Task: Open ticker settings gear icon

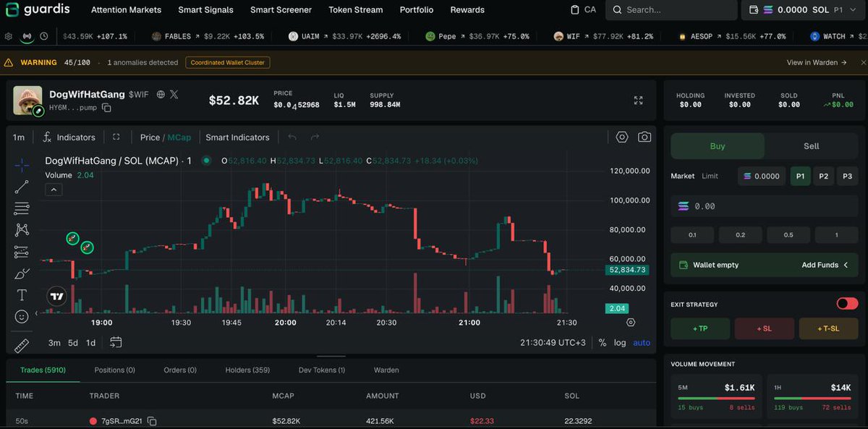Action: coord(9,36)
